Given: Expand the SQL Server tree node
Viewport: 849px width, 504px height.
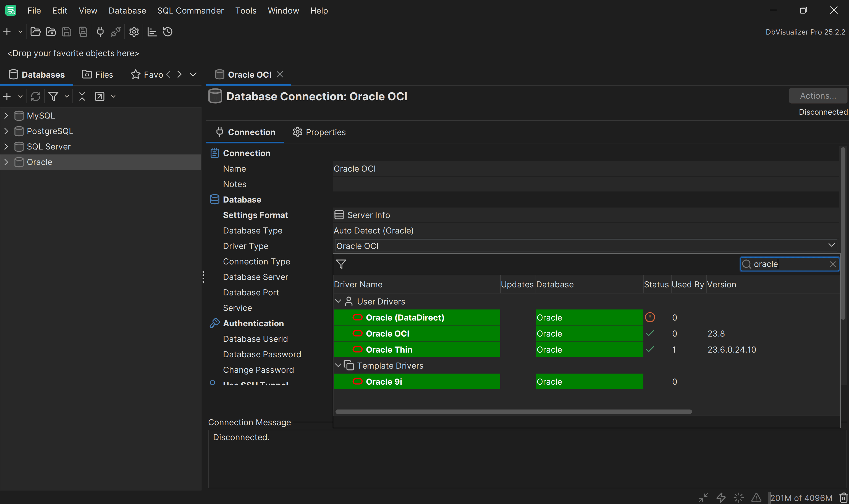Looking at the screenshot, I should pyautogui.click(x=6, y=146).
